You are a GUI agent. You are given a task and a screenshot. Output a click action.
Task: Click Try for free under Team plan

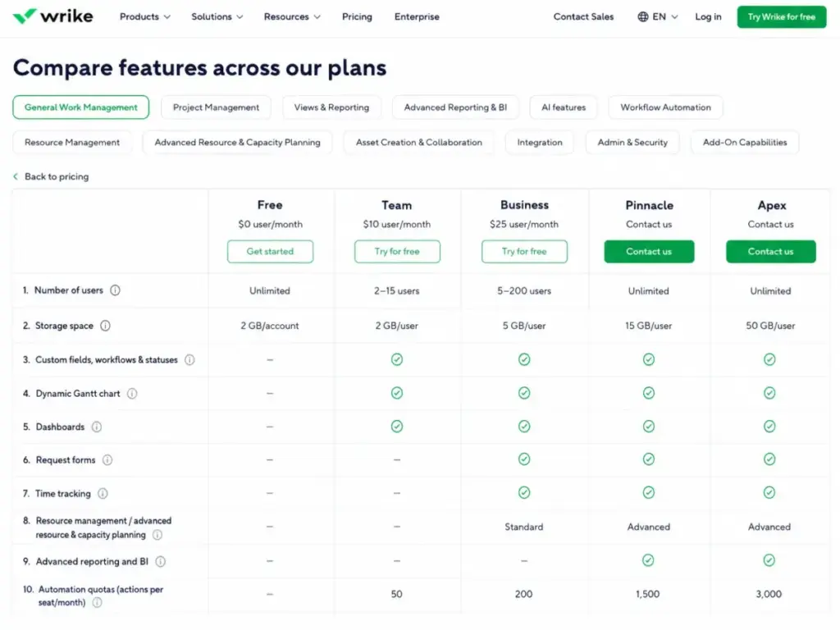[x=397, y=251]
